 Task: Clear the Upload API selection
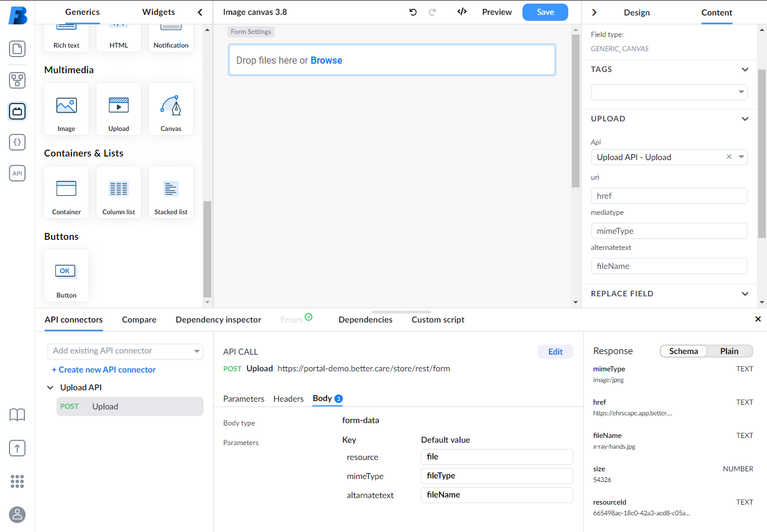tap(729, 157)
